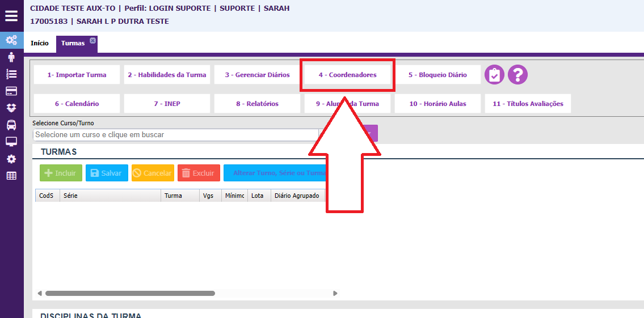The image size is (644, 318).
Task: Switch to the Início tab
Action: (40, 44)
